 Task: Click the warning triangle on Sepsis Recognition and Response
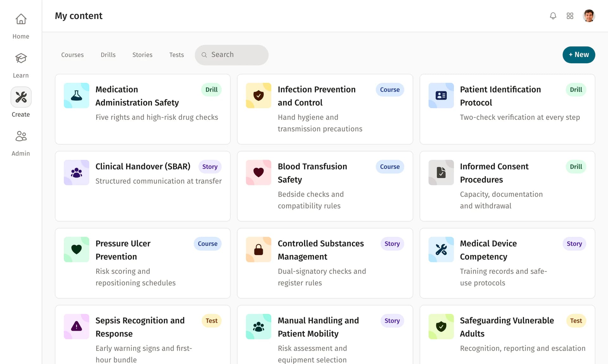[76, 326]
